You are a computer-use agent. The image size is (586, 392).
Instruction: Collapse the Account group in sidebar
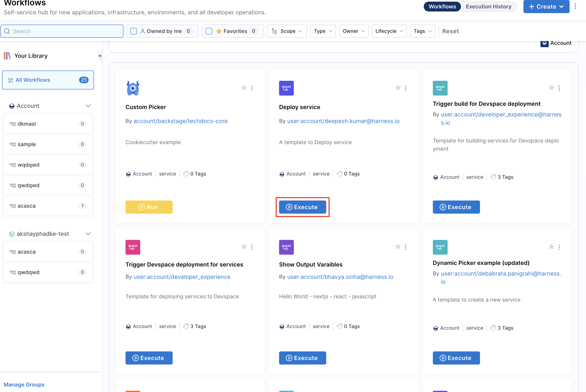[88, 106]
